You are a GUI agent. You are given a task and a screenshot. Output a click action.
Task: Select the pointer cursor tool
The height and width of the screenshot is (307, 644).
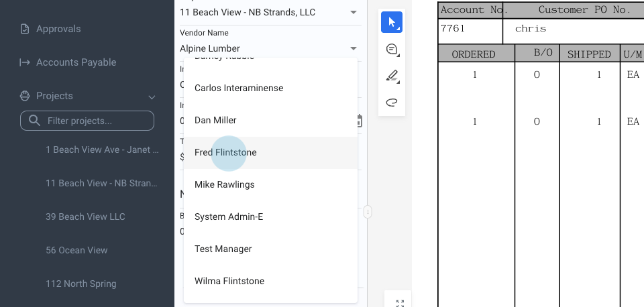[392, 23]
